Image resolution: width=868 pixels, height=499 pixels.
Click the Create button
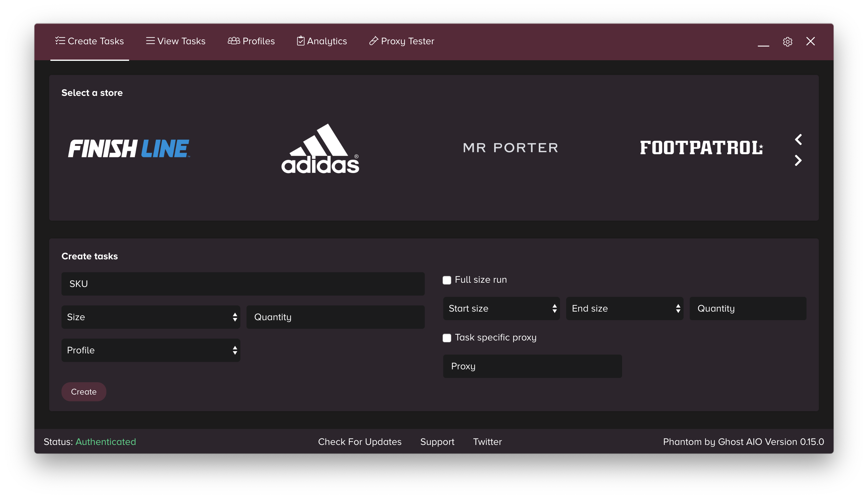(x=84, y=392)
